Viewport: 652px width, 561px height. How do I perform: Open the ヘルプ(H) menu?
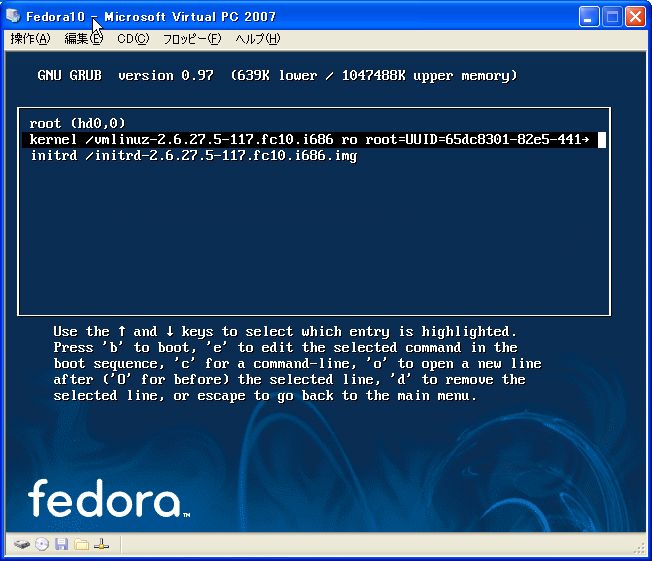[258, 39]
